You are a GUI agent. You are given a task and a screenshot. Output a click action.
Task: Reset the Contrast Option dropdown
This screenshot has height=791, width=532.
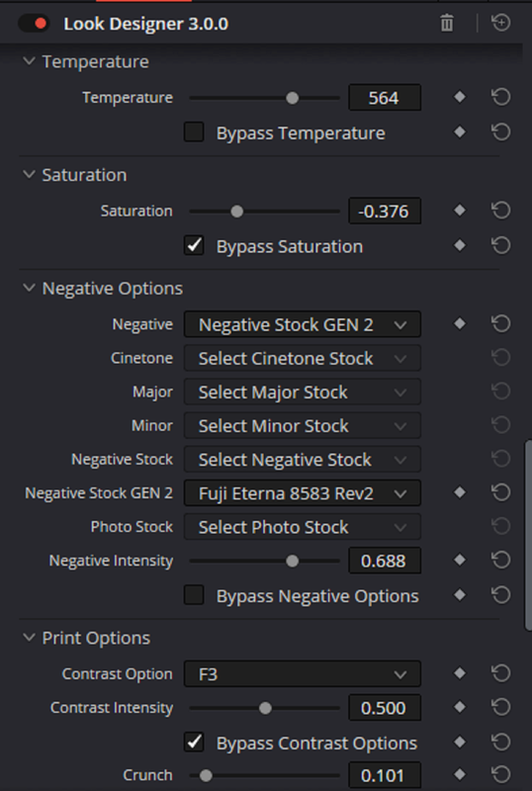[500, 673]
